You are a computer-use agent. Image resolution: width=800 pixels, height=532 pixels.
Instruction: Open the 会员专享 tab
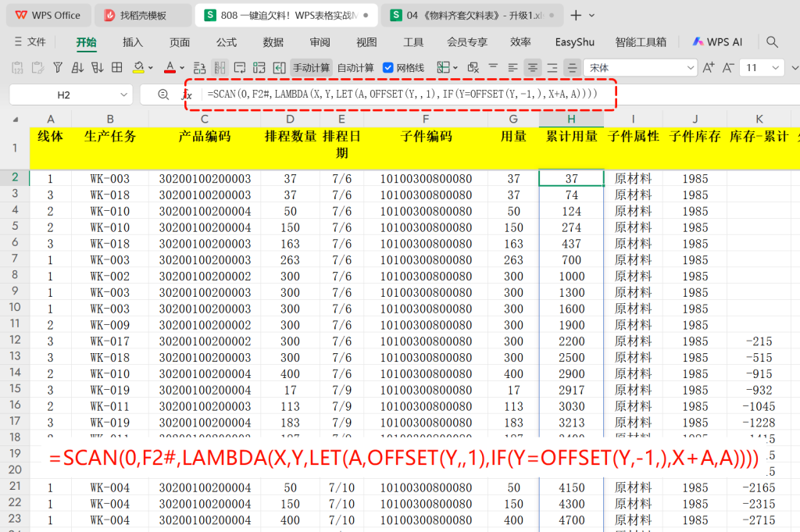click(x=467, y=42)
